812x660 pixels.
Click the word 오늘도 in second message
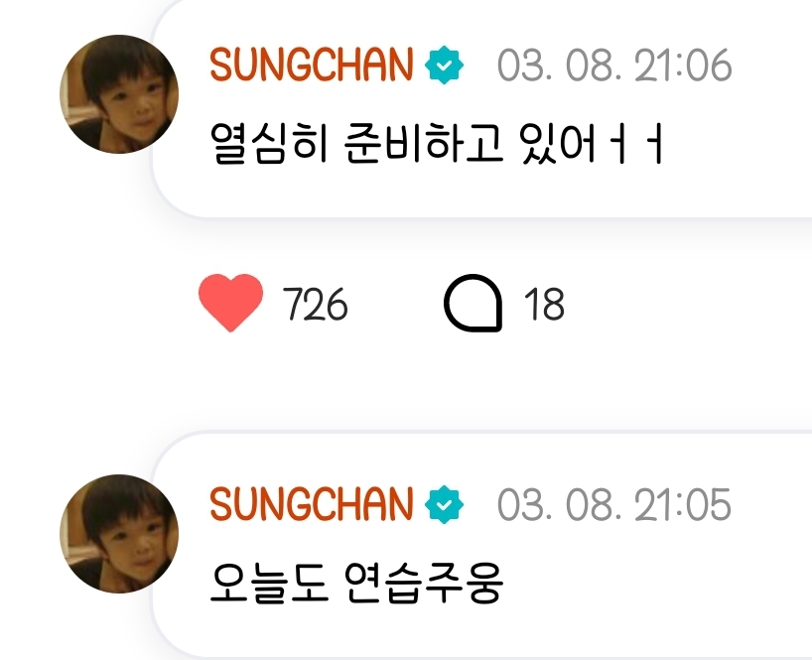pyautogui.click(x=269, y=584)
